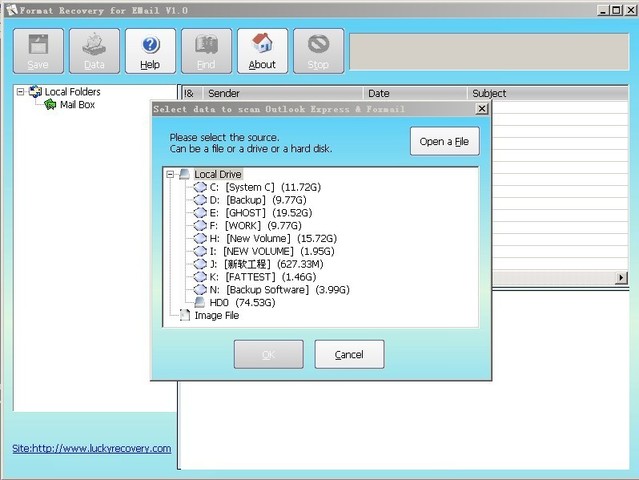
Task: Sort by the Date column header
Action: point(415,93)
